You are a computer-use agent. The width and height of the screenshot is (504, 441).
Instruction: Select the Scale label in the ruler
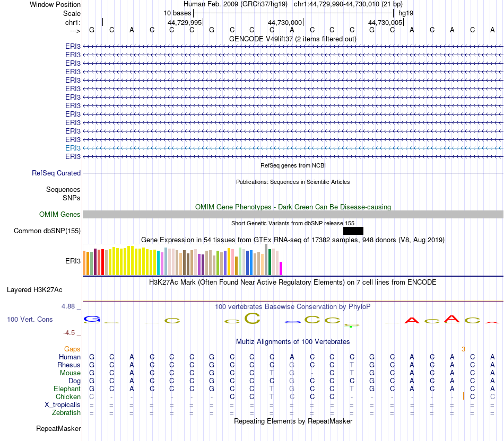click(x=72, y=13)
